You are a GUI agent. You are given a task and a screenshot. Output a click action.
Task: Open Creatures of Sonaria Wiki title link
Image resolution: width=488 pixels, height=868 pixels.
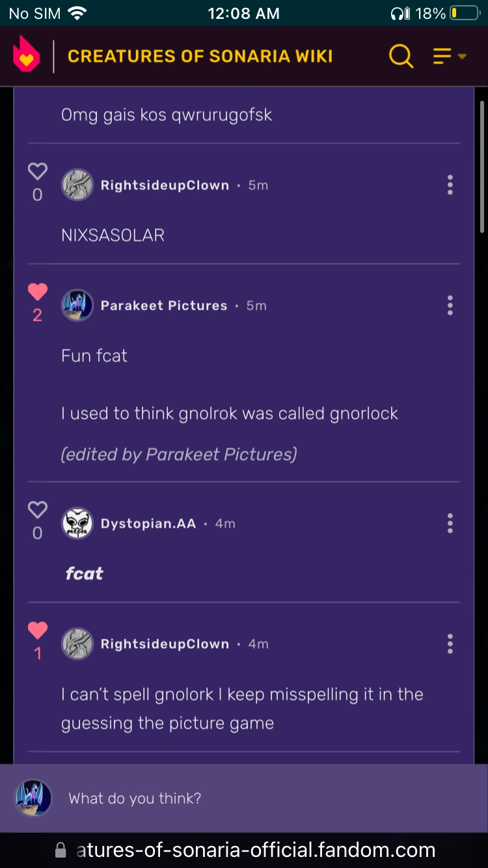click(200, 56)
